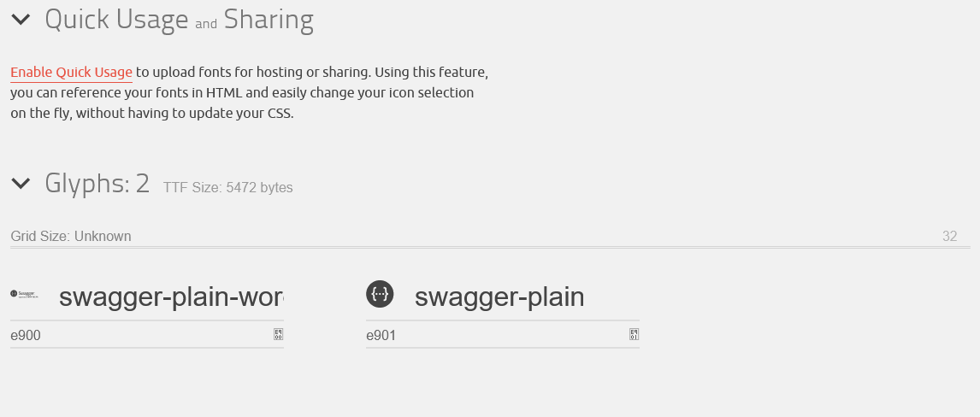Click the swagger-plain-wordmark glyph icon

tap(26, 295)
